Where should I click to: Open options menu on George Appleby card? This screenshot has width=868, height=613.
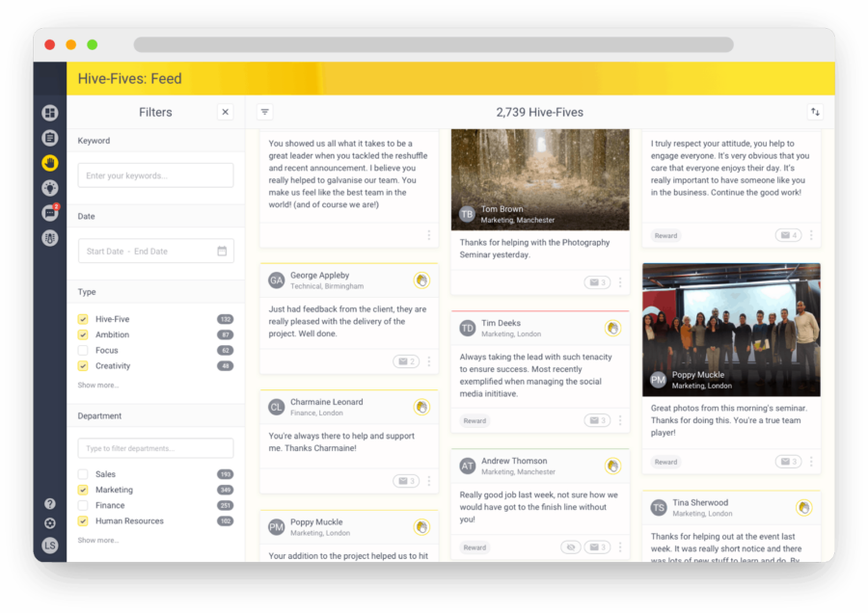tap(429, 361)
